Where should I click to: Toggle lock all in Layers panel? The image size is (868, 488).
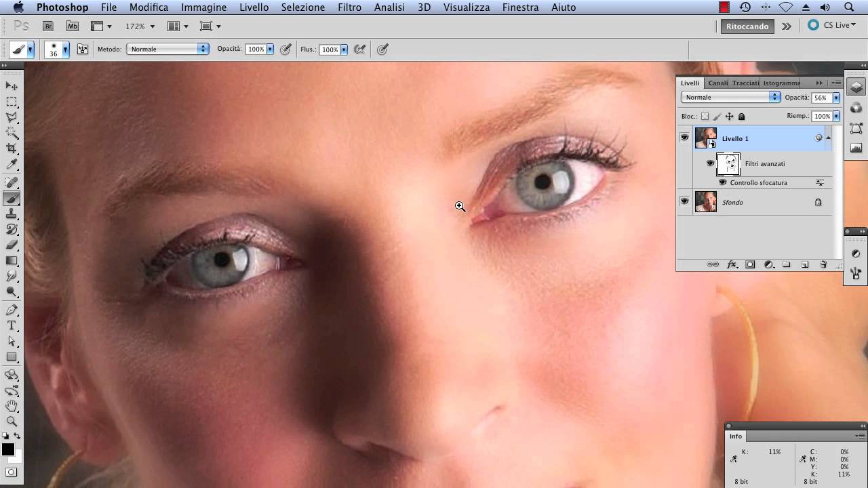coord(741,117)
